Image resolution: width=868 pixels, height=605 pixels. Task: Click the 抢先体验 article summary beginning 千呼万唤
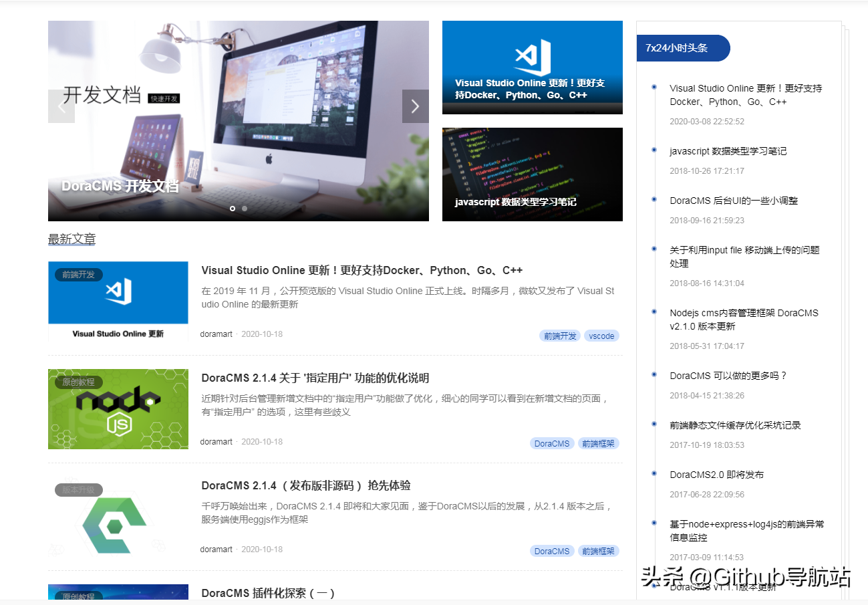click(407, 513)
